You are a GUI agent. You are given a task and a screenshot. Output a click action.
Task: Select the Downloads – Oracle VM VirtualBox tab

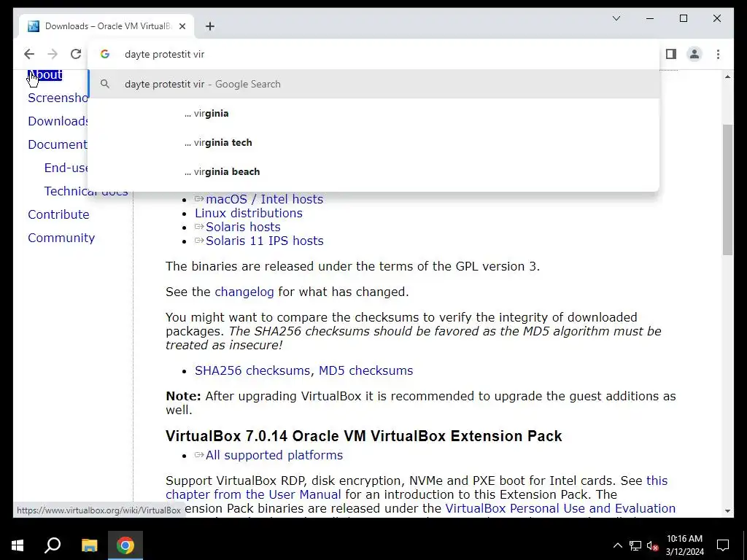click(107, 26)
